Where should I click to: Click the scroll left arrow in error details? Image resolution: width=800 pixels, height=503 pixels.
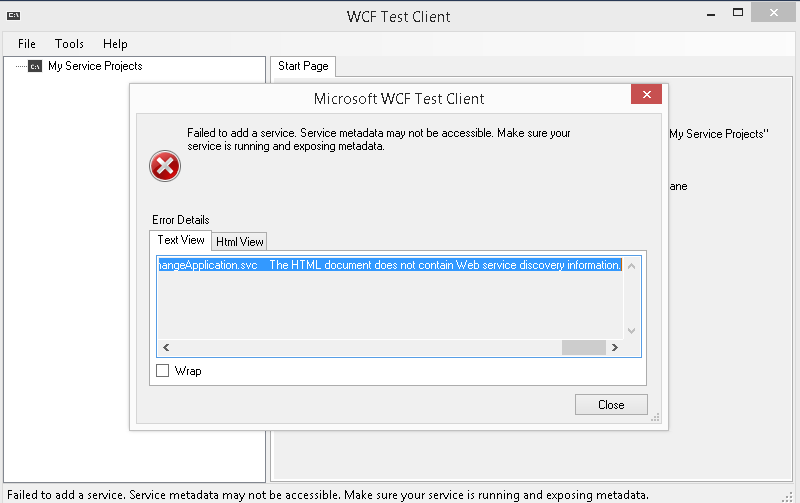pos(166,347)
